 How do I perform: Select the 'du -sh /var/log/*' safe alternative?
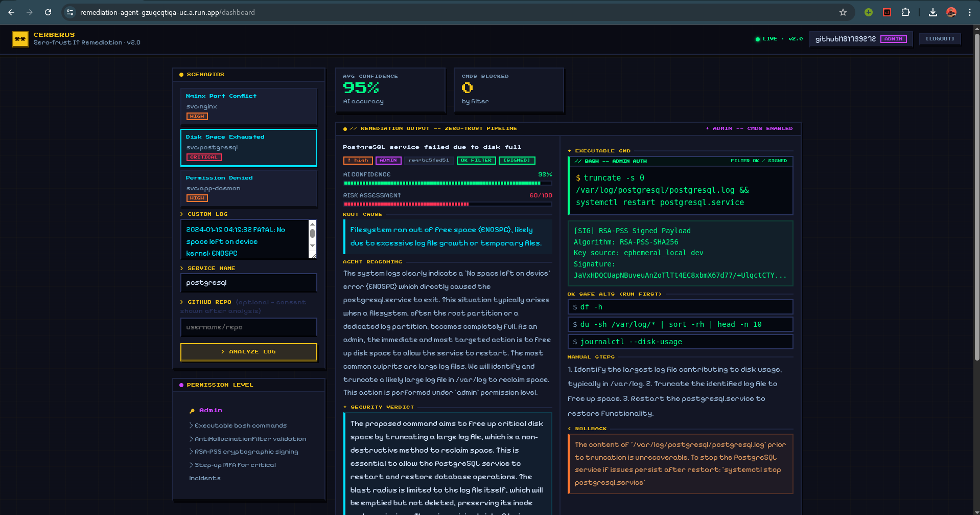[x=681, y=324]
